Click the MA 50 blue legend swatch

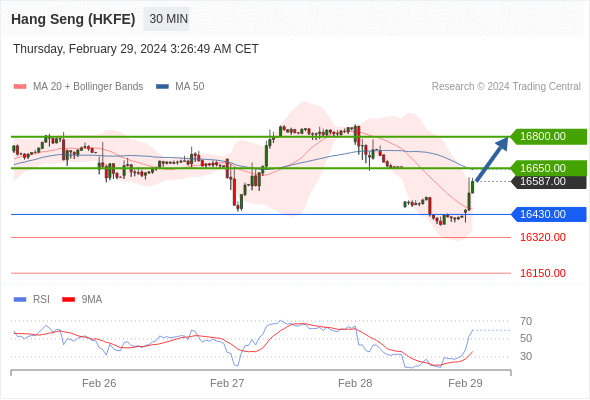[x=163, y=87]
